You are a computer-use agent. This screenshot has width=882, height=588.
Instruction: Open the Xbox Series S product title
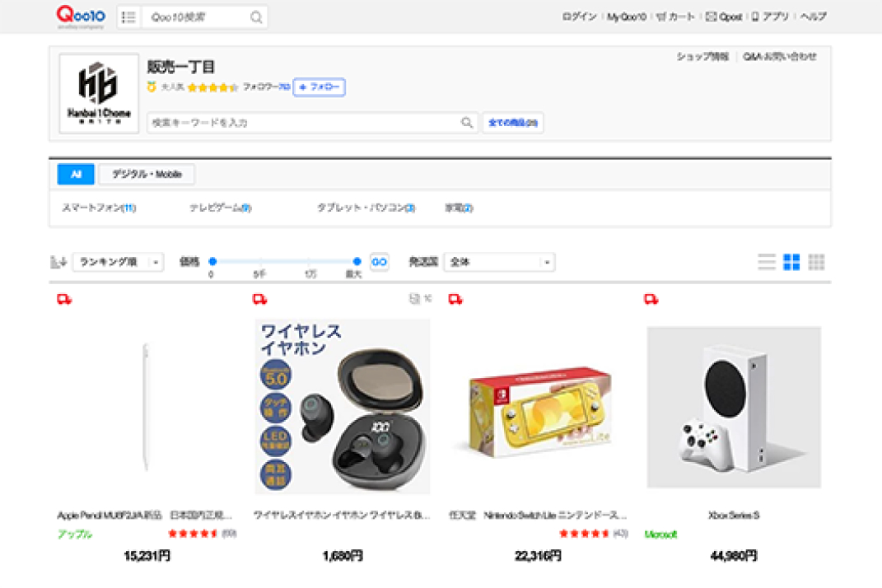point(734,516)
